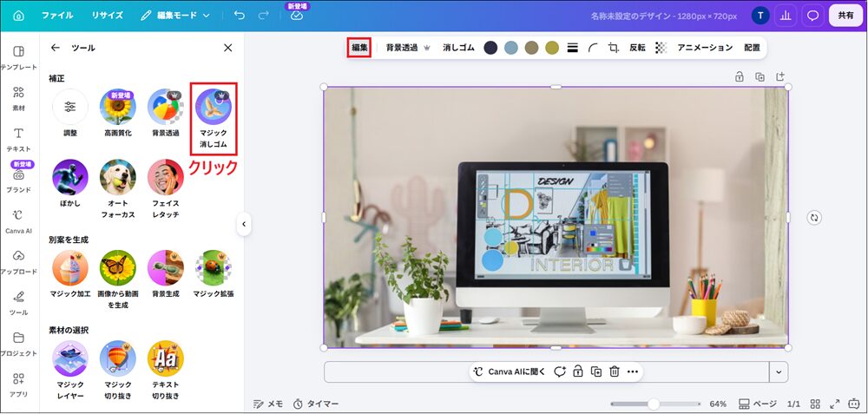Screen dimensions: 868x414
Task: Open アップロード in the sidebar
Action: pos(19,262)
